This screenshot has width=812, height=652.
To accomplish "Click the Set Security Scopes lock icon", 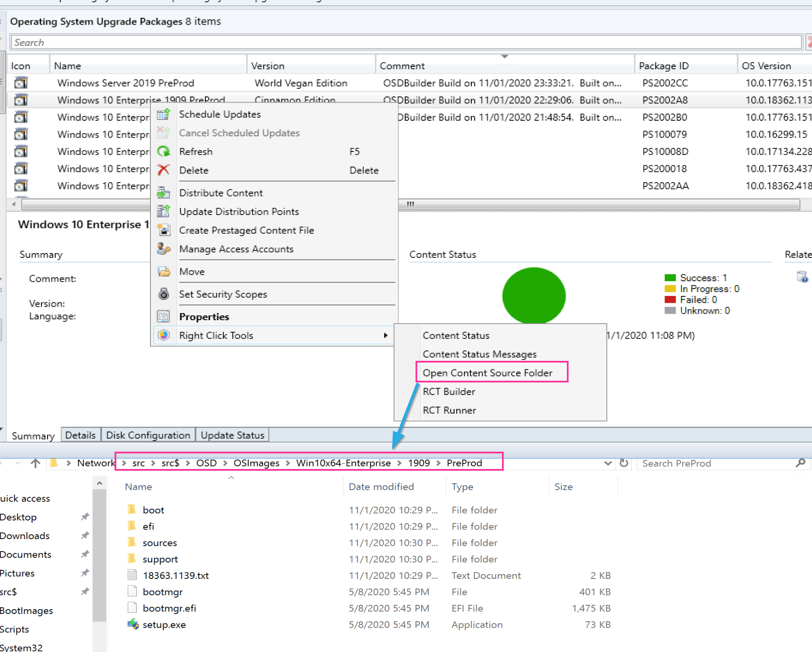I will point(163,294).
